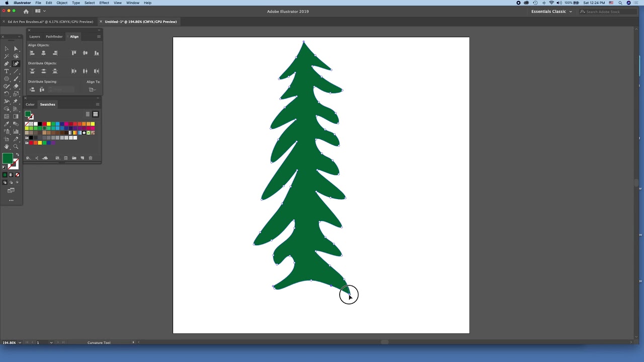Switch swatches to thumbnail grid view
Viewport: 644px width, 362px height.
(x=95, y=114)
